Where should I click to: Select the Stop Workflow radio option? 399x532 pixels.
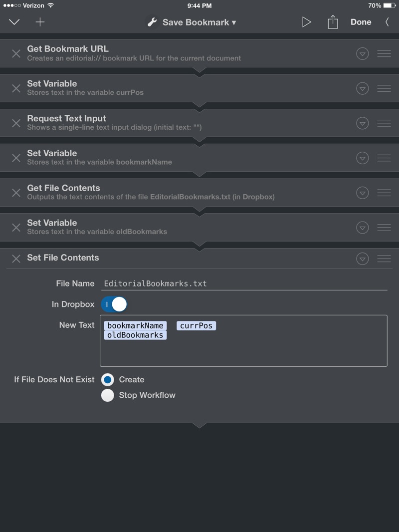coord(107,395)
